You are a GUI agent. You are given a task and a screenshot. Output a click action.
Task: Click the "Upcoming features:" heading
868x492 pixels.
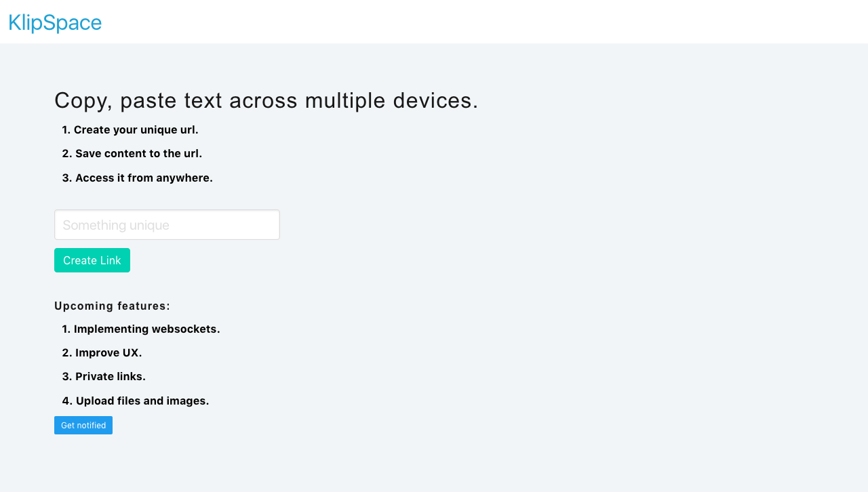[113, 306]
